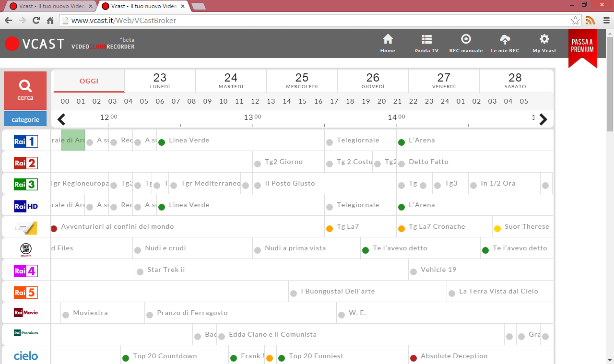Open the Home icon in header
This screenshot has height=364, width=614.
point(388,39)
